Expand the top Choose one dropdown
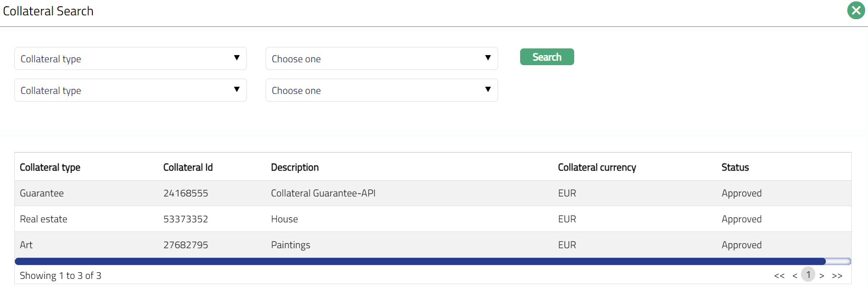Viewport: 868px width, 288px height. tap(381, 58)
